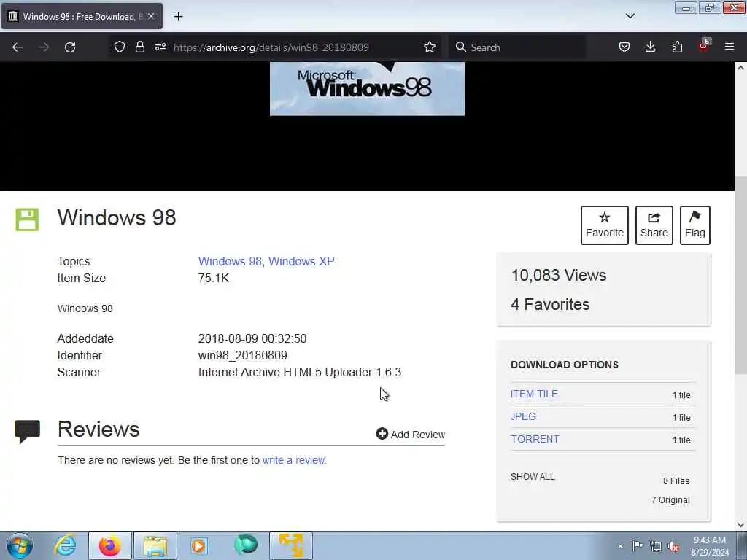Open Windows Explorer from the taskbar

[x=155, y=545]
